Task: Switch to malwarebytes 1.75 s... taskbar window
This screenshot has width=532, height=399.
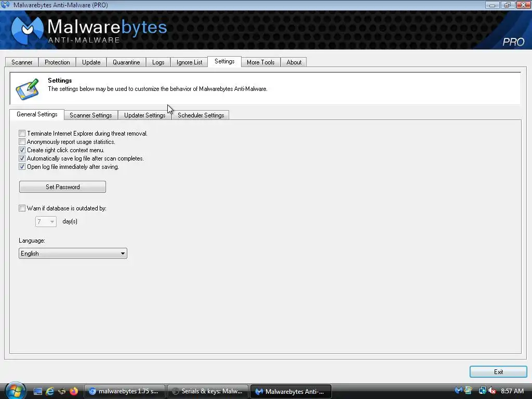Action: click(x=125, y=391)
